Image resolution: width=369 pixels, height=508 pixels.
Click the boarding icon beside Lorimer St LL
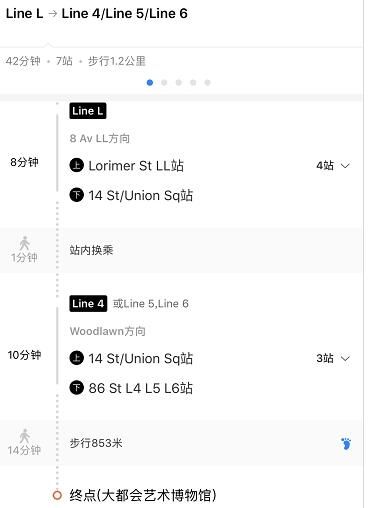pos(76,165)
